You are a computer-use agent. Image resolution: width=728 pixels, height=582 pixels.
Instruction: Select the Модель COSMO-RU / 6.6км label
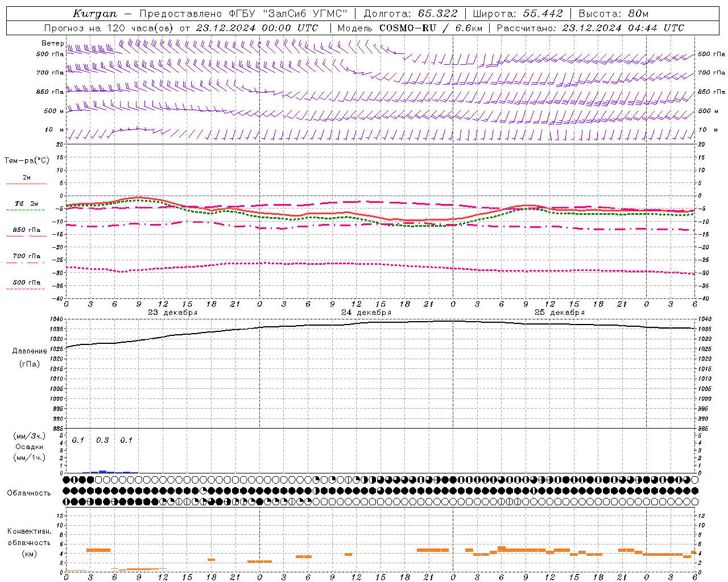(x=409, y=28)
